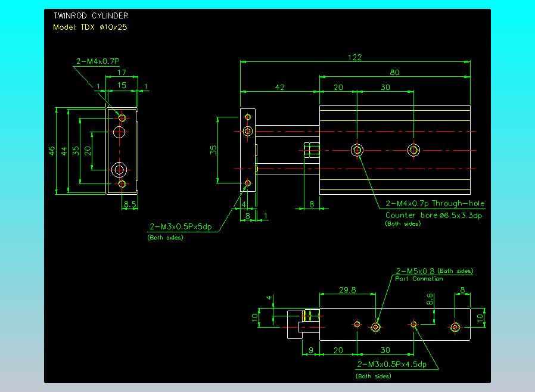Screen dimensions: 535x392
Task: Select the "46" overall height dimension
Action: pyautogui.click(x=51, y=151)
